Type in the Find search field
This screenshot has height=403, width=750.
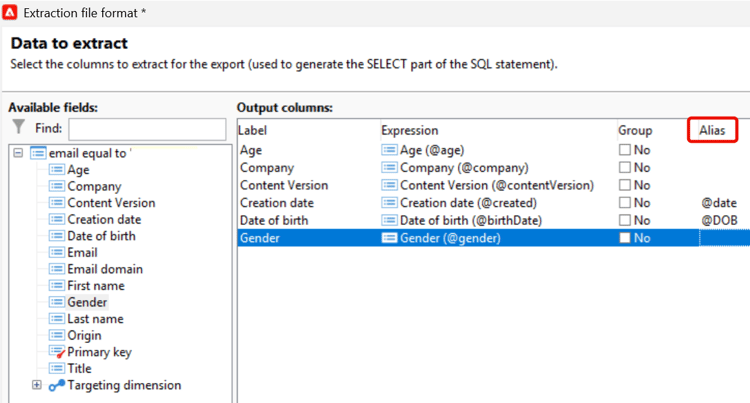pyautogui.click(x=146, y=128)
